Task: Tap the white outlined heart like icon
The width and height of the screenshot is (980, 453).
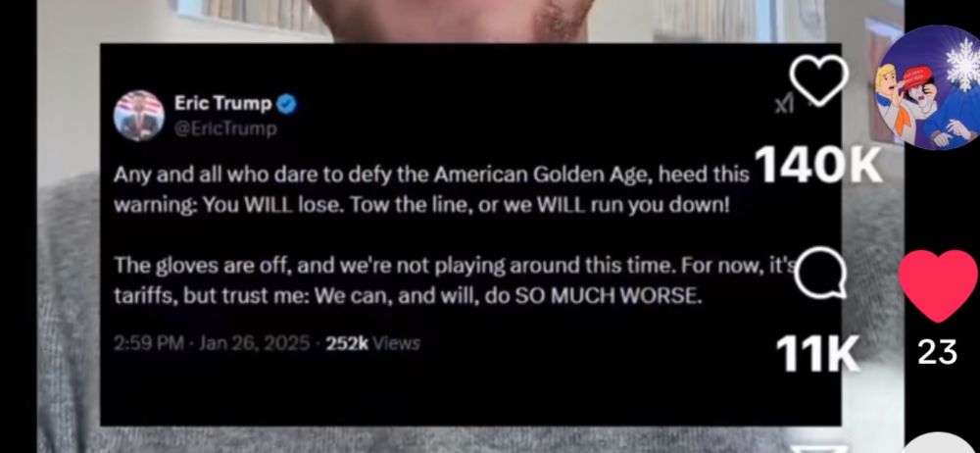Action: point(818,80)
